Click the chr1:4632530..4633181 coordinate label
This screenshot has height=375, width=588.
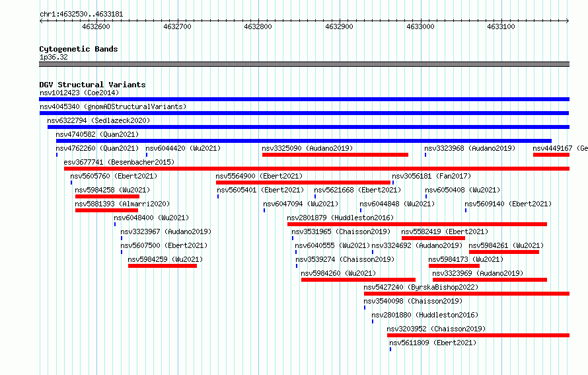[x=81, y=15]
